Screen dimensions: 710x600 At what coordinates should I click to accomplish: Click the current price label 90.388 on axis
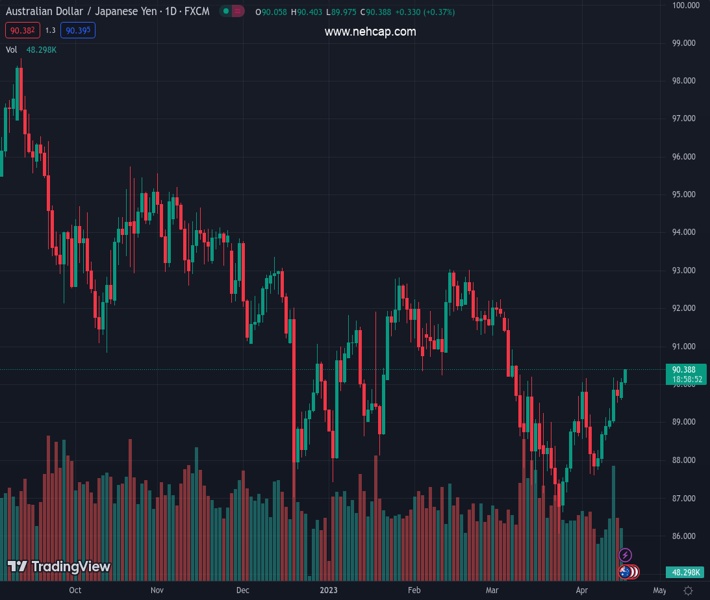[685, 369]
